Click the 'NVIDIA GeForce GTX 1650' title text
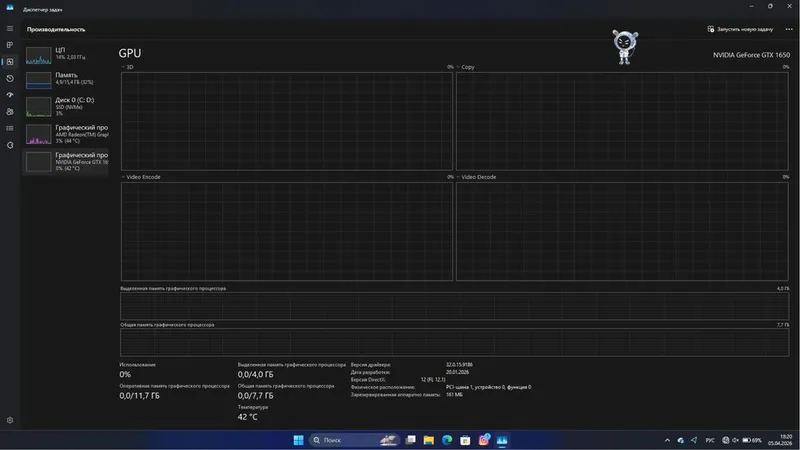The image size is (800, 450). (x=751, y=55)
